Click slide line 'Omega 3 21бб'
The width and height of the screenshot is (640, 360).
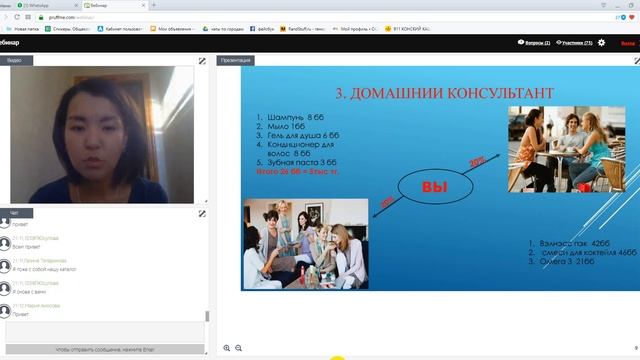click(562, 261)
